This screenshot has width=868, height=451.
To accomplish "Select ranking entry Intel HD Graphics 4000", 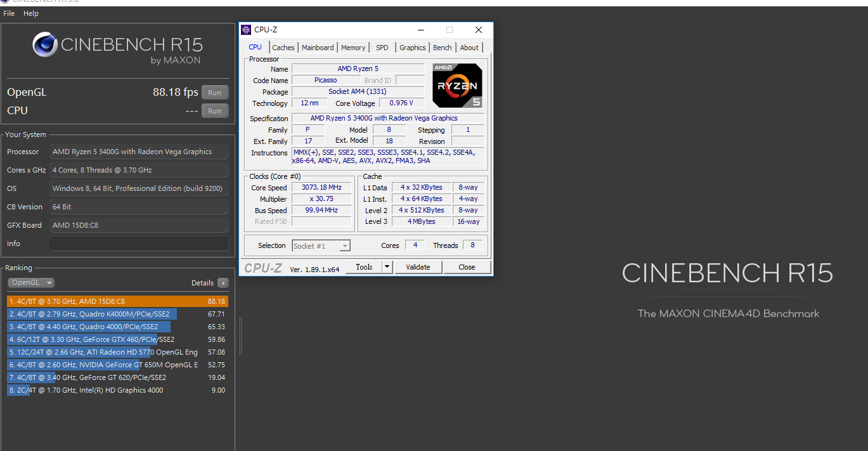I will point(117,390).
